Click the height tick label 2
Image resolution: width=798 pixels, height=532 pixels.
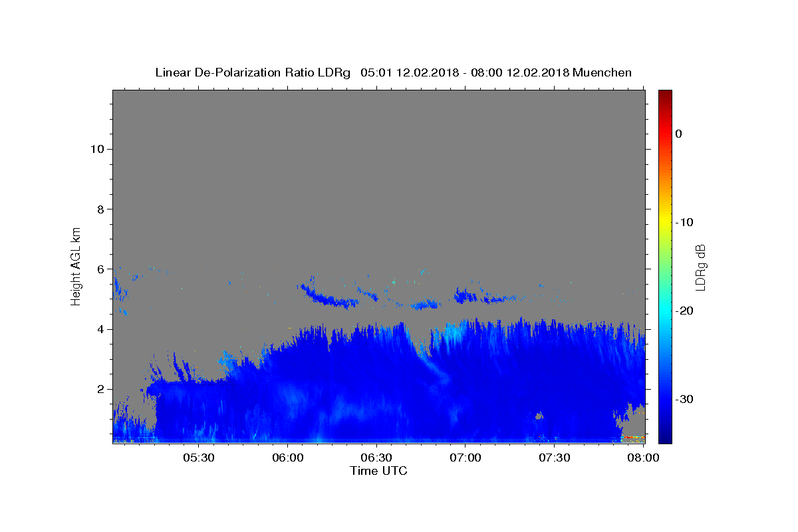100,389
